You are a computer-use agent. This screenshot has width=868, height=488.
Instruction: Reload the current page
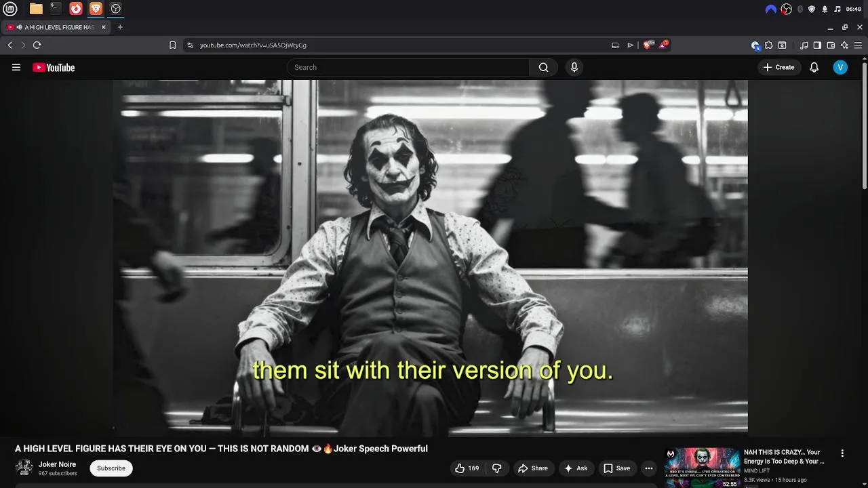pos(37,45)
